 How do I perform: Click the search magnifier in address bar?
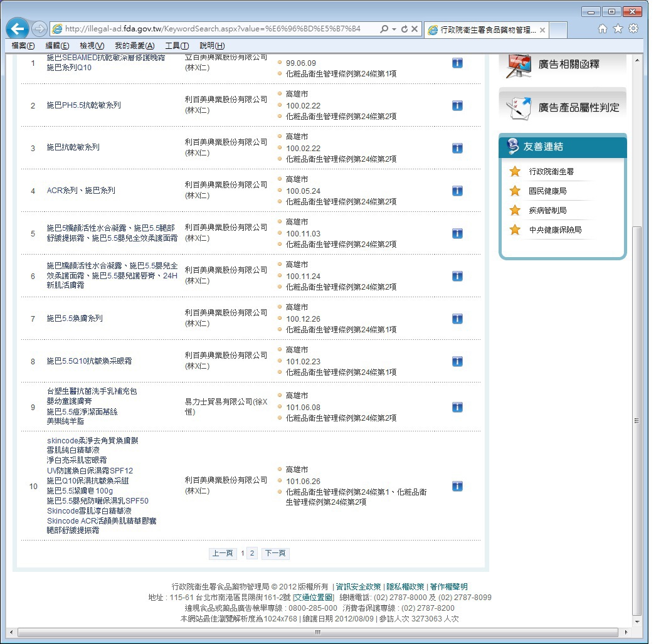(x=384, y=29)
